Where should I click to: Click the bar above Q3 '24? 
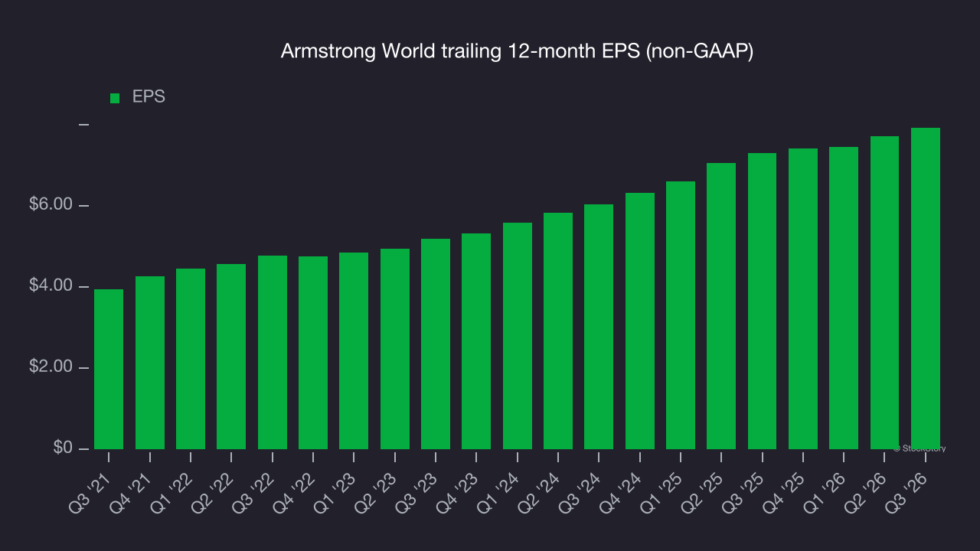tap(599, 327)
